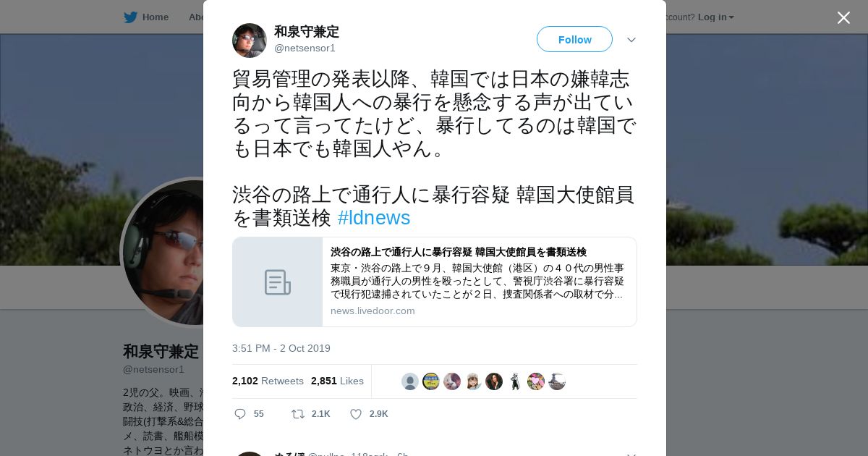Viewport: 868px width, 456px height.
Task: Click the first liker's gray avatar
Action: point(410,381)
